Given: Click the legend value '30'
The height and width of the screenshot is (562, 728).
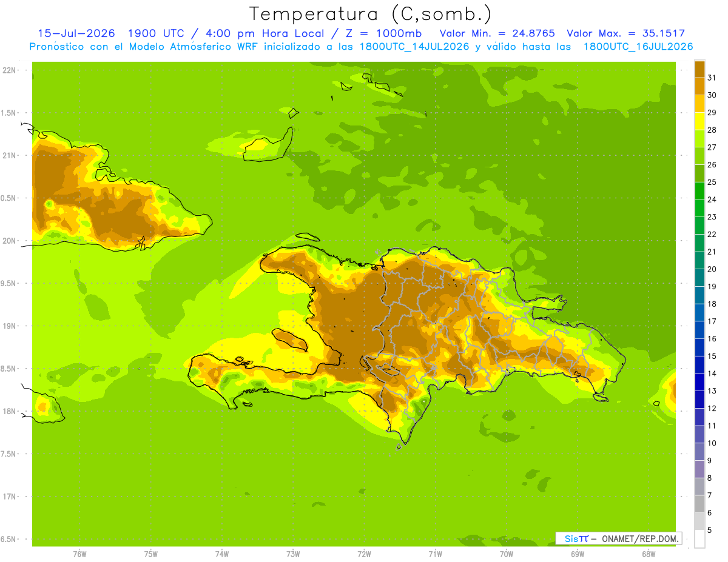Looking at the screenshot, I should click(x=712, y=95).
